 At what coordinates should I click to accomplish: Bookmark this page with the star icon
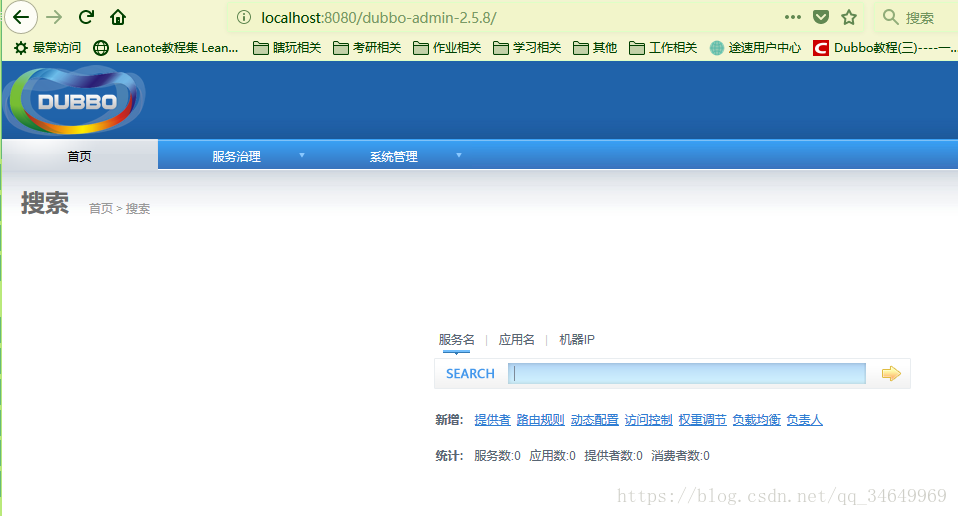pyautogui.click(x=849, y=17)
